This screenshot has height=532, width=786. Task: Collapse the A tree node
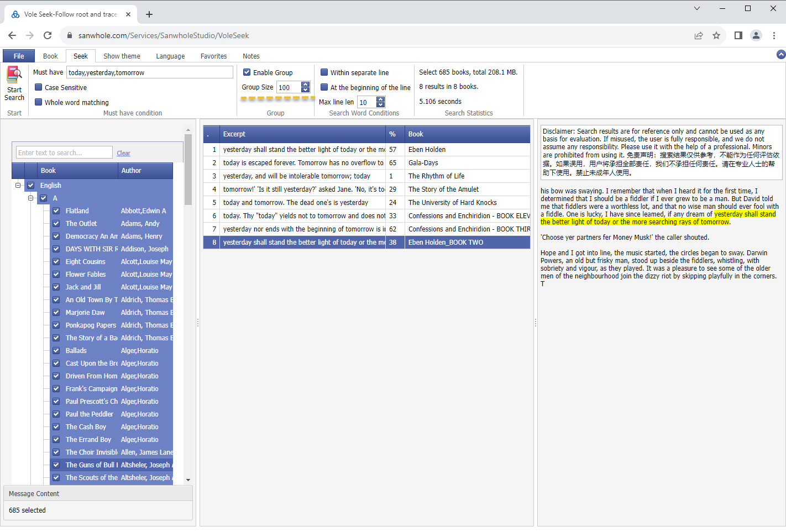tap(31, 198)
